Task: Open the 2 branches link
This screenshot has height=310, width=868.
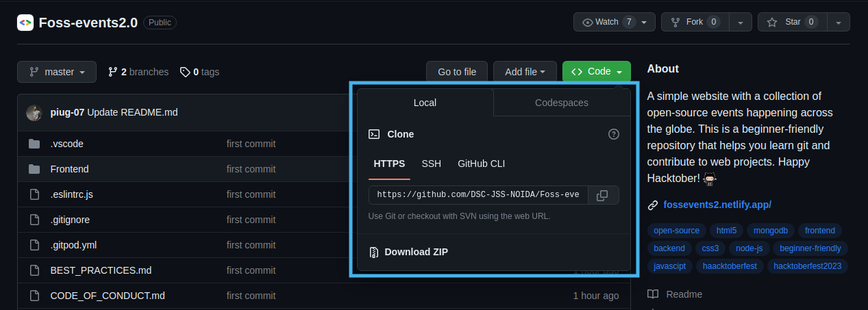Action: point(138,72)
